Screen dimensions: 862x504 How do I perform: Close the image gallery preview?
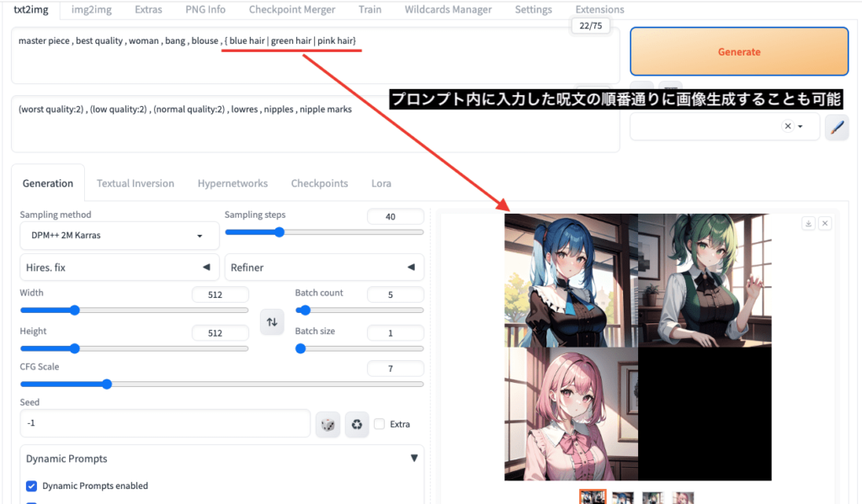825,223
